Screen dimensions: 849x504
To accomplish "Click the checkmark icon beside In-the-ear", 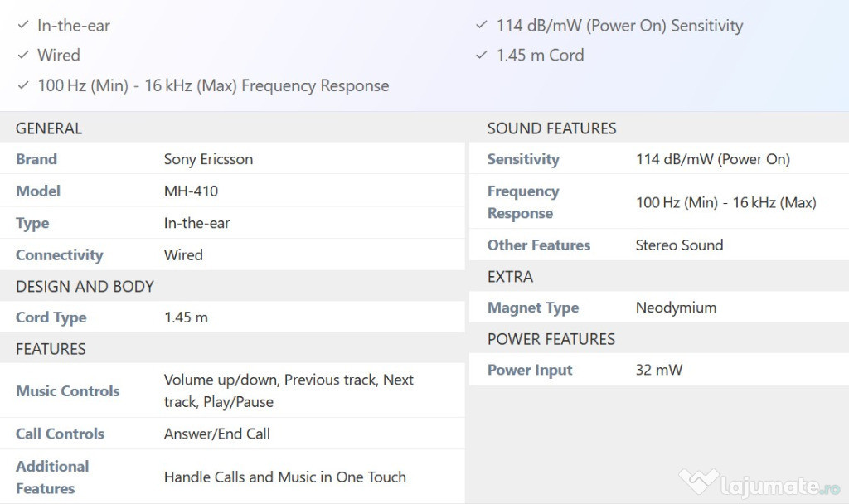I will (x=23, y=25).
